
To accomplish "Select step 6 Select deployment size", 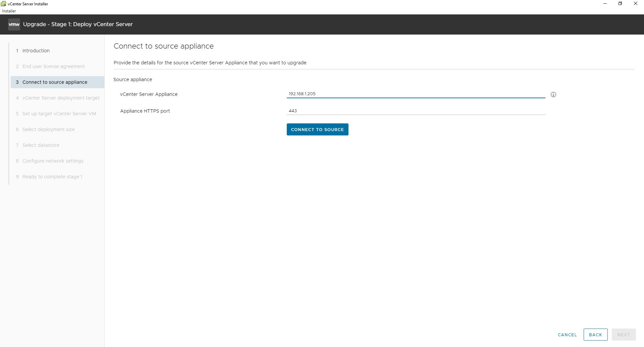I will [x=57, y=129].
